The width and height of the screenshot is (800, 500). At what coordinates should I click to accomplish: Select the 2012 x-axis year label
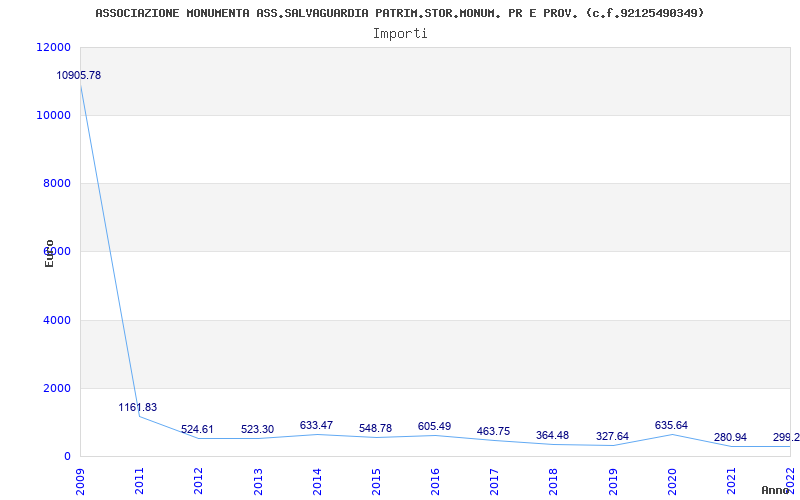(198, 481)
